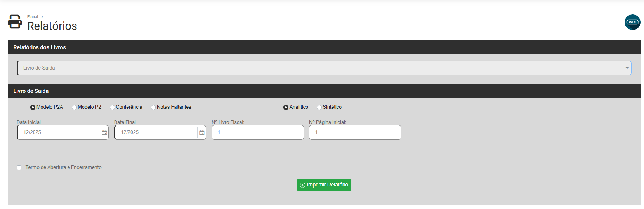This screenshot has width=644, height=209.
Task: Select the Modelo P2 radio option
Action: click(74, 107)
